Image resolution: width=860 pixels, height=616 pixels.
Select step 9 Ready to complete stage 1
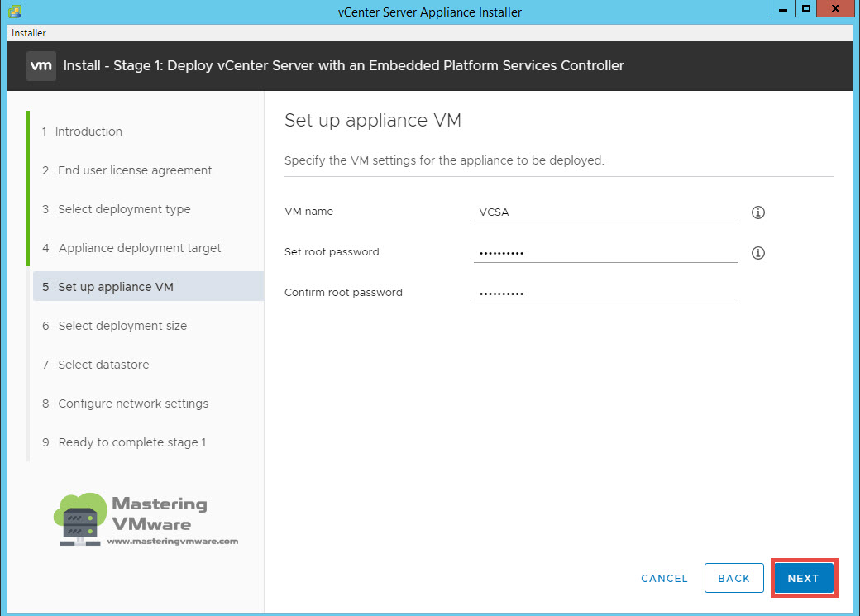point(124,442)
